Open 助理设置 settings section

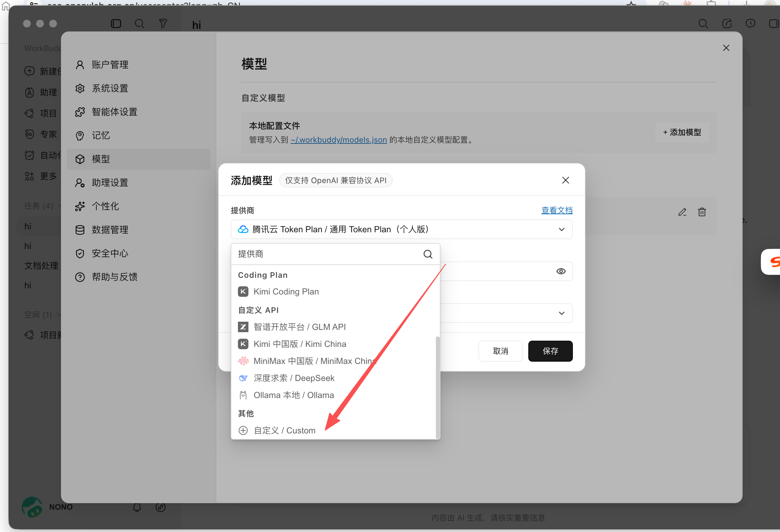tap(138, 183)
